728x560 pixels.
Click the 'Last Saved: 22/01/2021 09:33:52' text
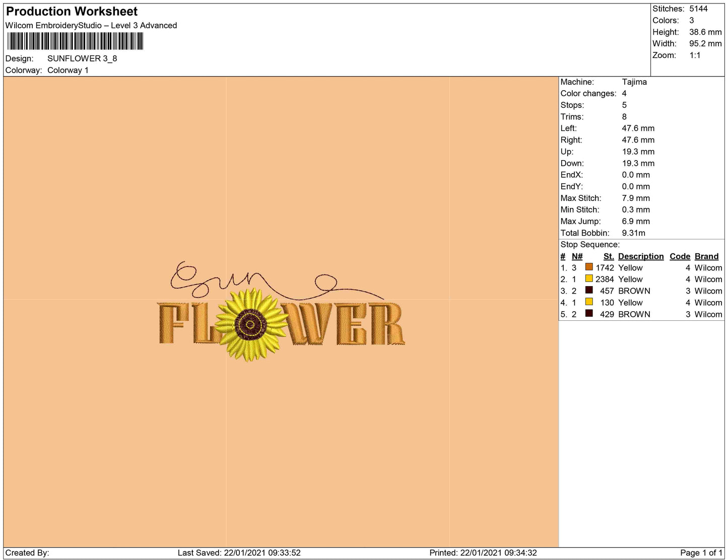(x=239, y=552)
